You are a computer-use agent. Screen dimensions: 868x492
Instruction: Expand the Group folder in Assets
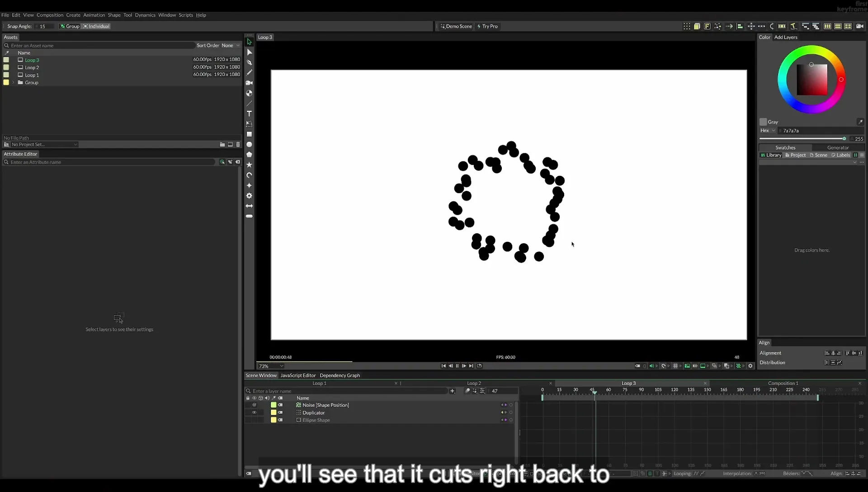click(14, 82)
